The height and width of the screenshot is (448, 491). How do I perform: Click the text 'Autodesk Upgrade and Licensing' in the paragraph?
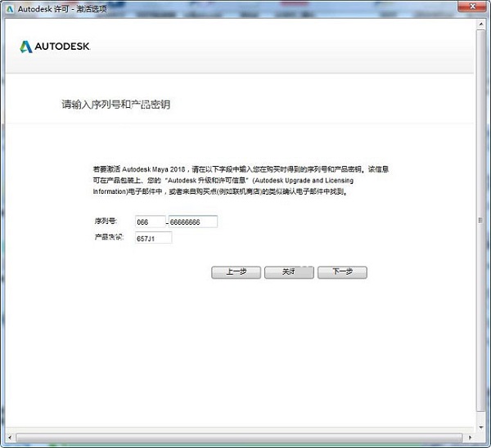304,181
